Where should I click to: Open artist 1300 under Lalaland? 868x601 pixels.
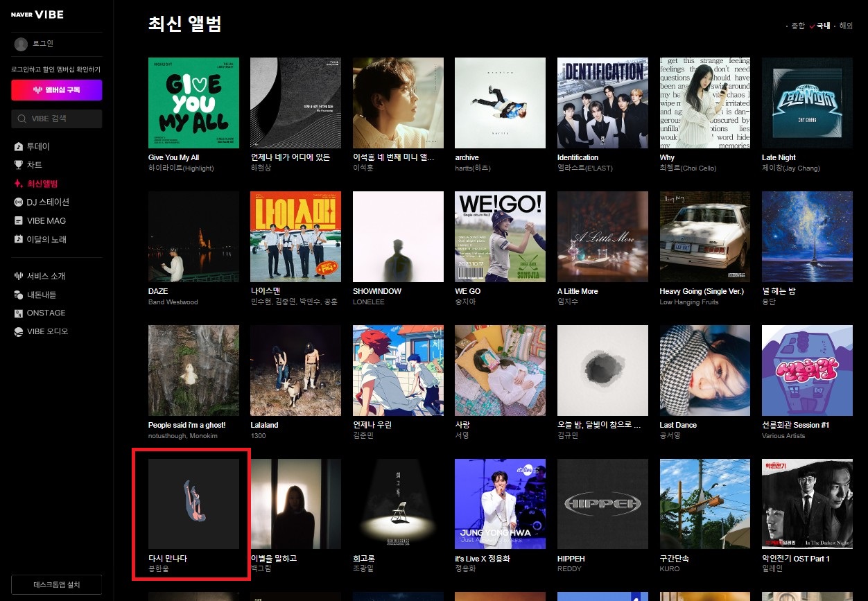pos(258,436)
